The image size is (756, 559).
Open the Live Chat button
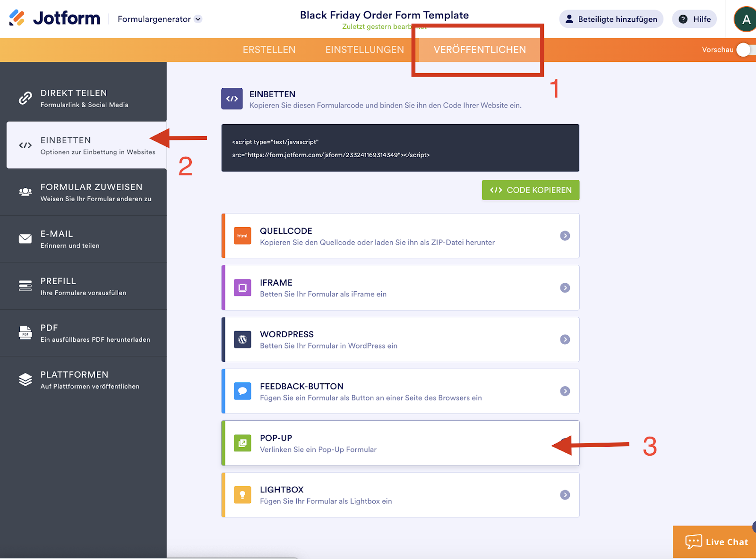[x=714, y=542]
